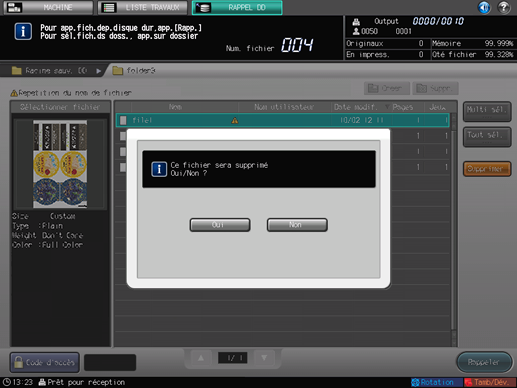Click the info icon in the dialog
517x388 pixels.
159,169
